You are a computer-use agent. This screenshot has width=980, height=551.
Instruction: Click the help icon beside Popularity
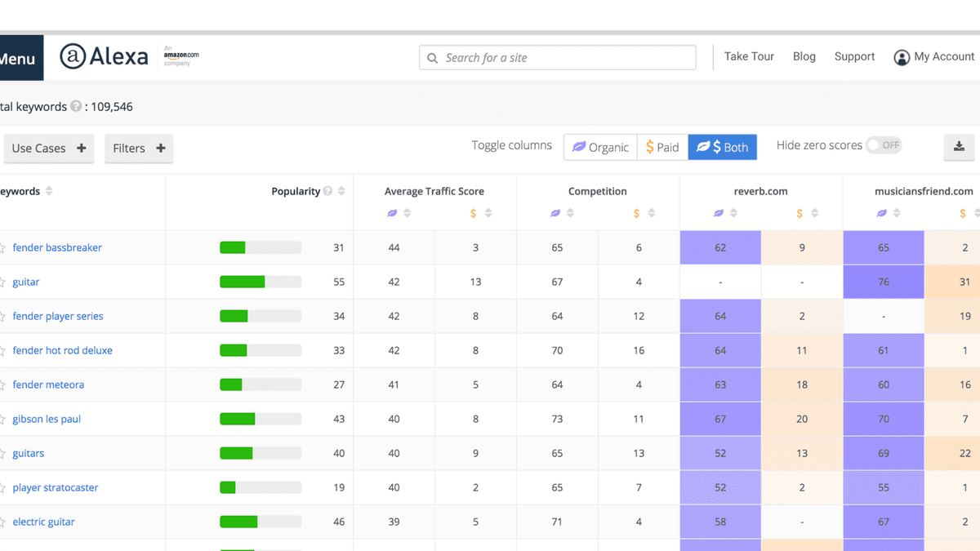coord(327,192)
